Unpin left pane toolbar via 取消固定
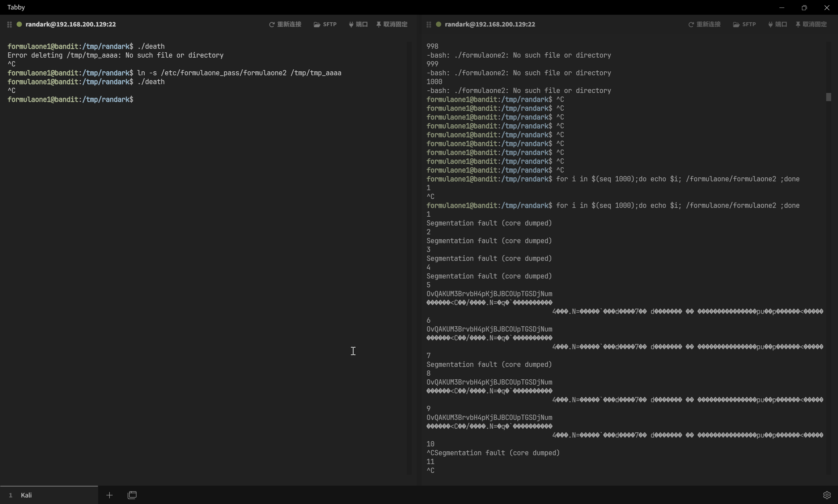 tap(392, 25)
